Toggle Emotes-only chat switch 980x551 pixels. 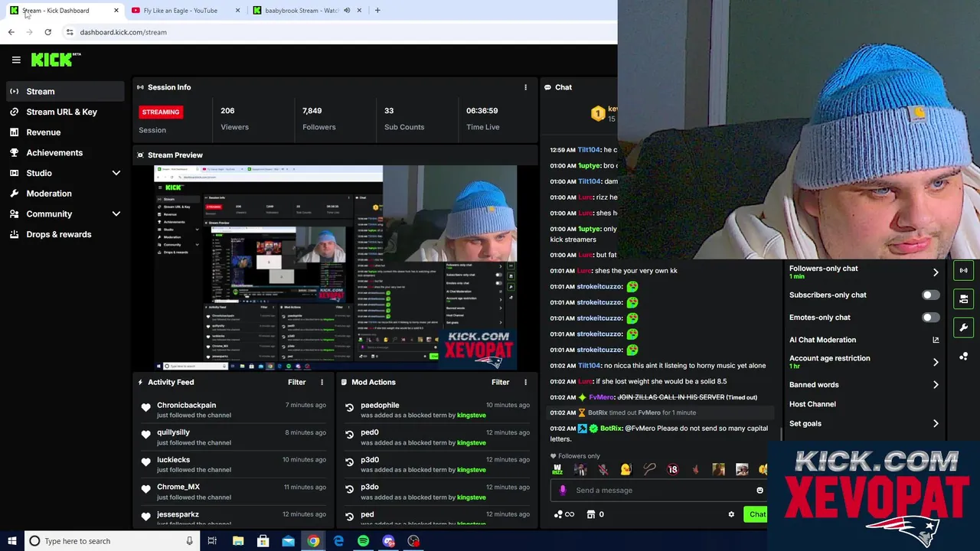click(930, 317)
